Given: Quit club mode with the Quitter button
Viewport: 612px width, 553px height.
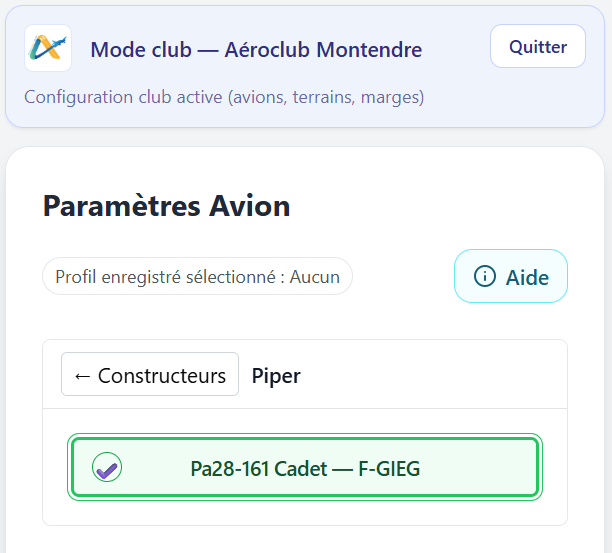Looking at the screenshot, I should tap(537, 46).
